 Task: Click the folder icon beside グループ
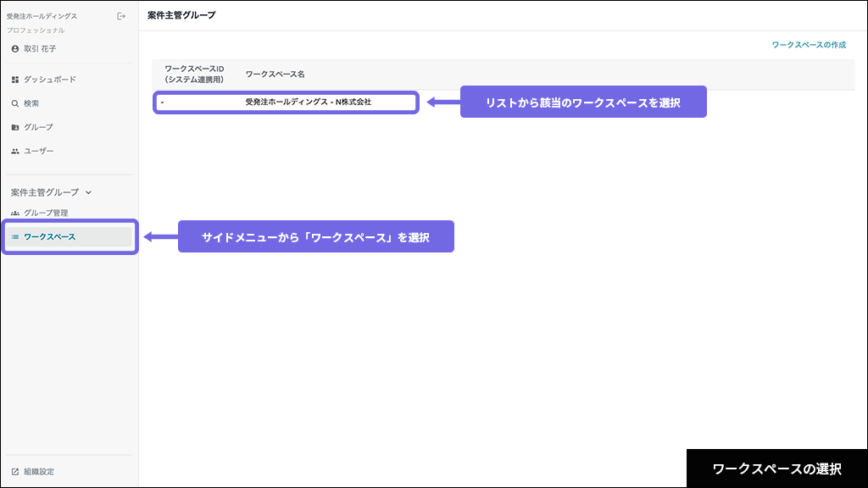tap(15, 127)
